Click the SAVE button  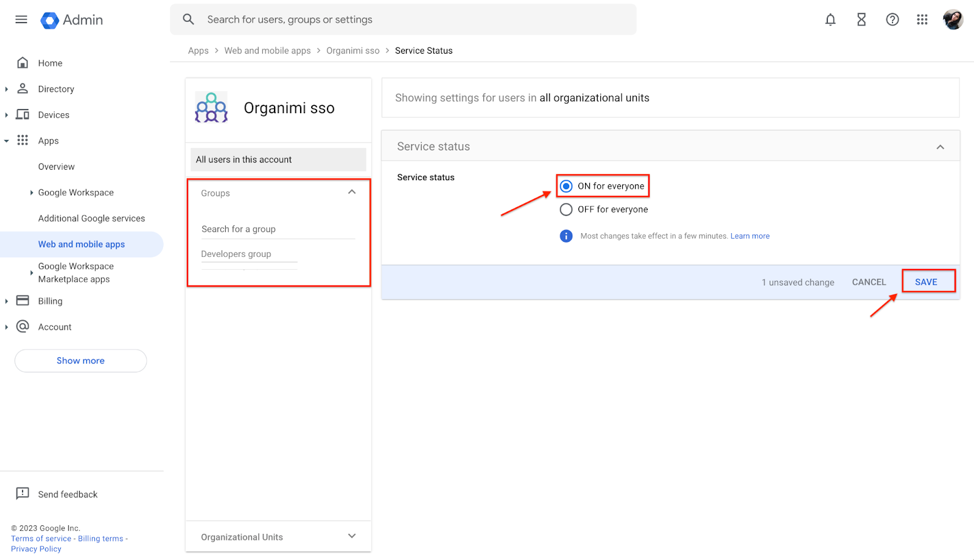[x=927, y=281]
